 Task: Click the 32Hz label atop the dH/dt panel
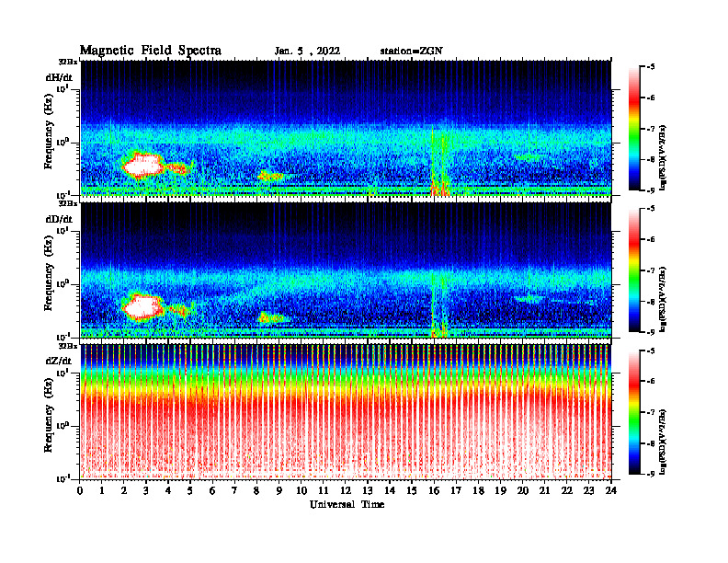pos(68,62)
